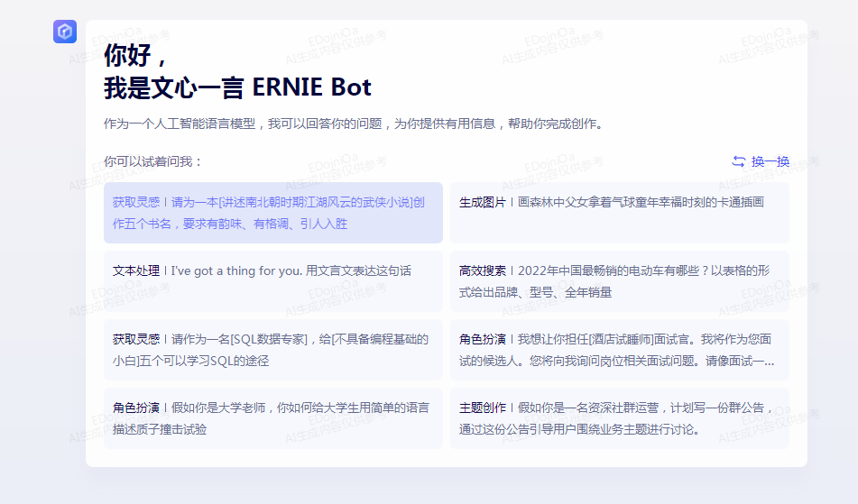The height and width of the screenshot is (504, 858).
Task: Select the 主题创作 group announcement prompt card
Action: [619, 418]
